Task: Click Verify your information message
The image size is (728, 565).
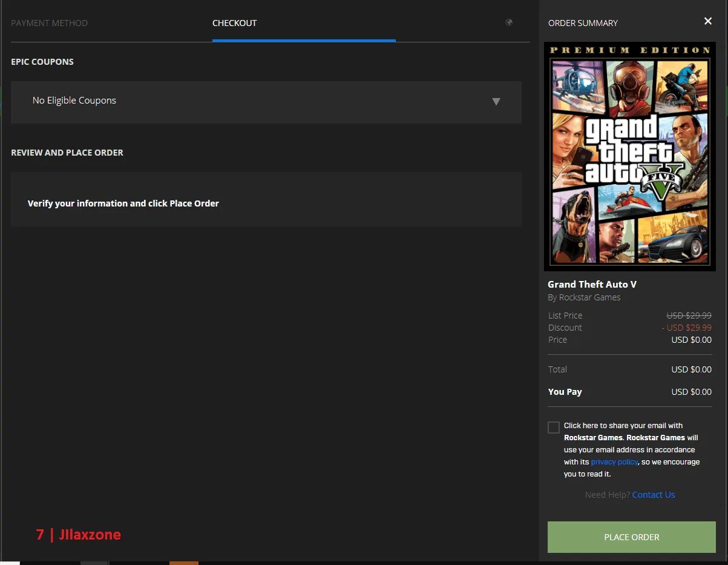Action: click(x=123, y=203)
